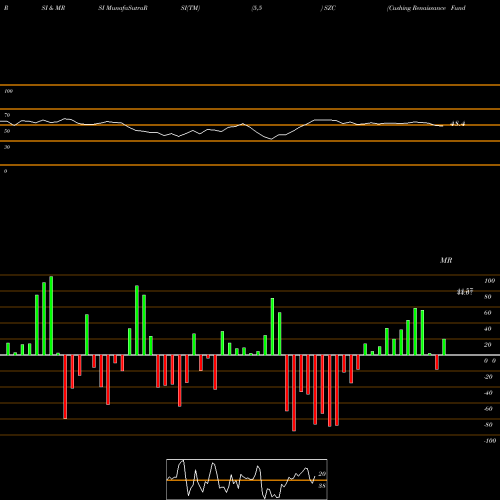Click the ') SZC' ticker symbol text
500x500 pixels.
(x=328, y=8)
